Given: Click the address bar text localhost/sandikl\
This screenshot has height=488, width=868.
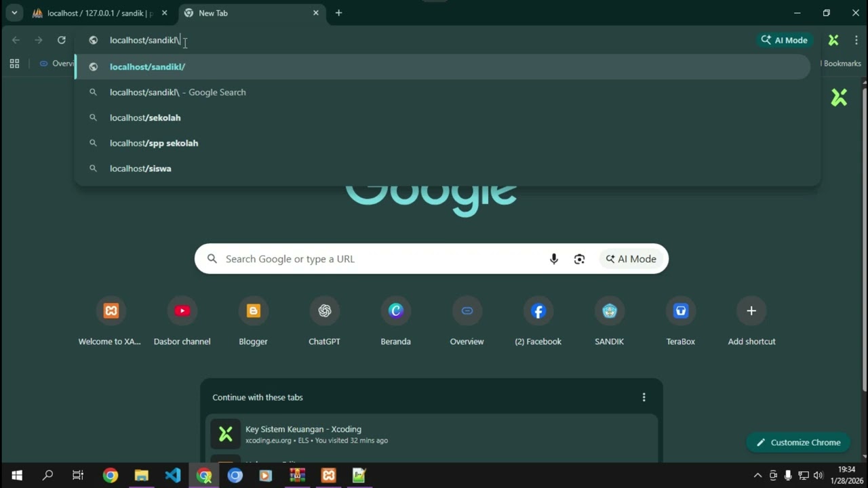Looking at the screenshot, I should (x=144, y=40).
